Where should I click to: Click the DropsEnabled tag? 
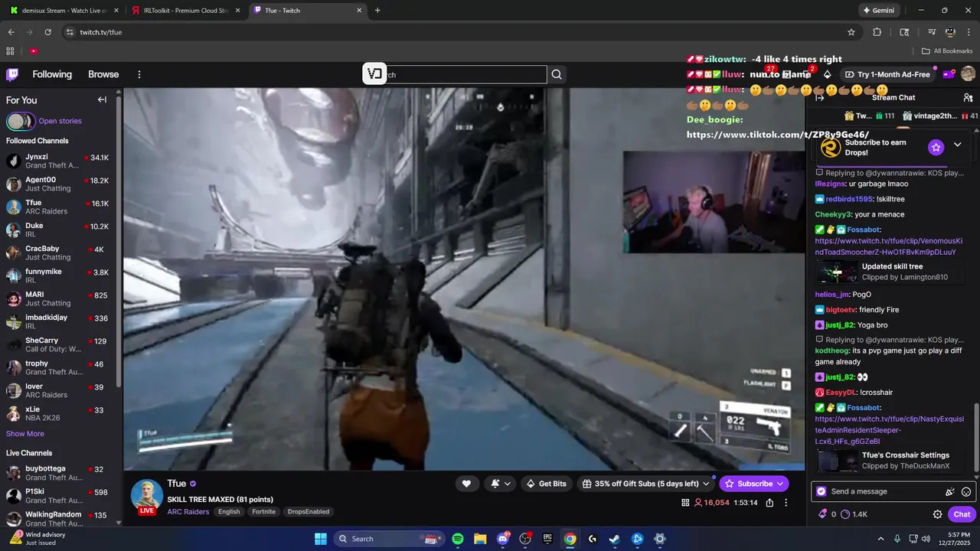tap(309, 512)
